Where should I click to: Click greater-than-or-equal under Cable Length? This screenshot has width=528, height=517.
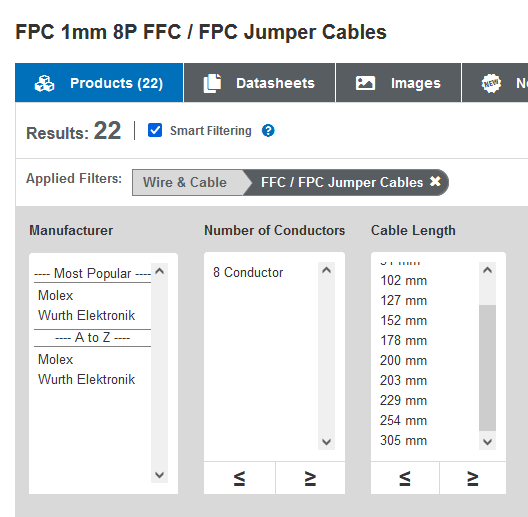pos(473,478)
